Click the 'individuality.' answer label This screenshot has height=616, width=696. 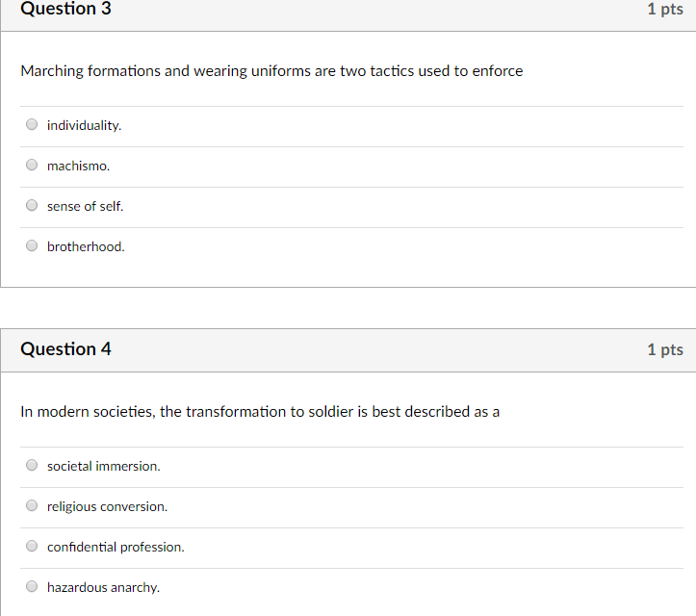click(85, 125)
